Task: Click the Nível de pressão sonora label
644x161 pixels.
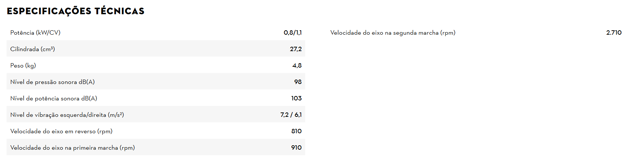Action: pyautogui.click(x=53, y=82)
